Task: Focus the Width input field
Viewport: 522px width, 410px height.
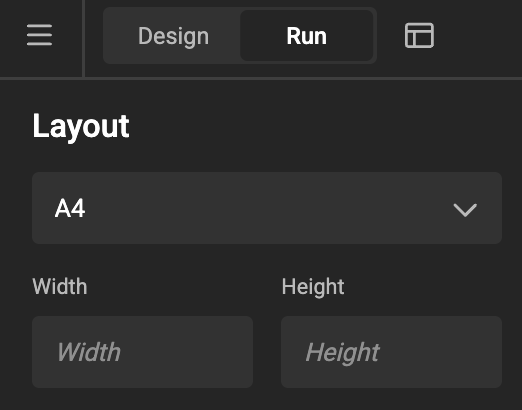Action: click(x=142, y=352)
